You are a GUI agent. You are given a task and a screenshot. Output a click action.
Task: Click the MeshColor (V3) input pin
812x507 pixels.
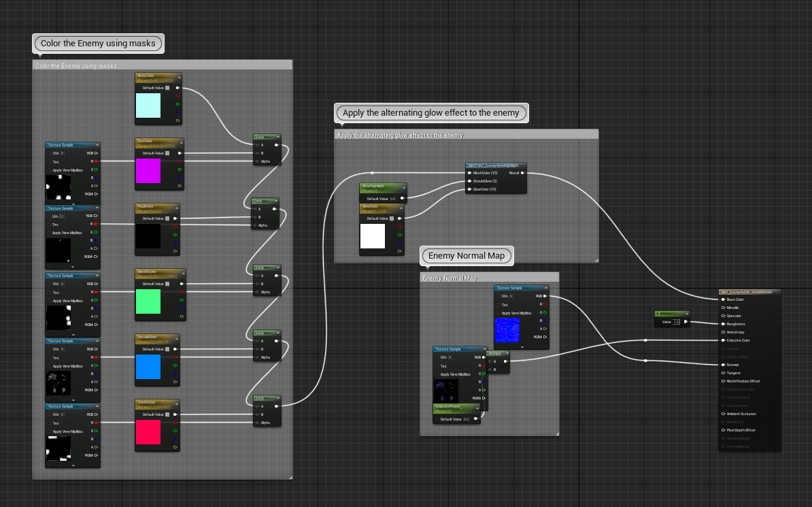point(470,173)
